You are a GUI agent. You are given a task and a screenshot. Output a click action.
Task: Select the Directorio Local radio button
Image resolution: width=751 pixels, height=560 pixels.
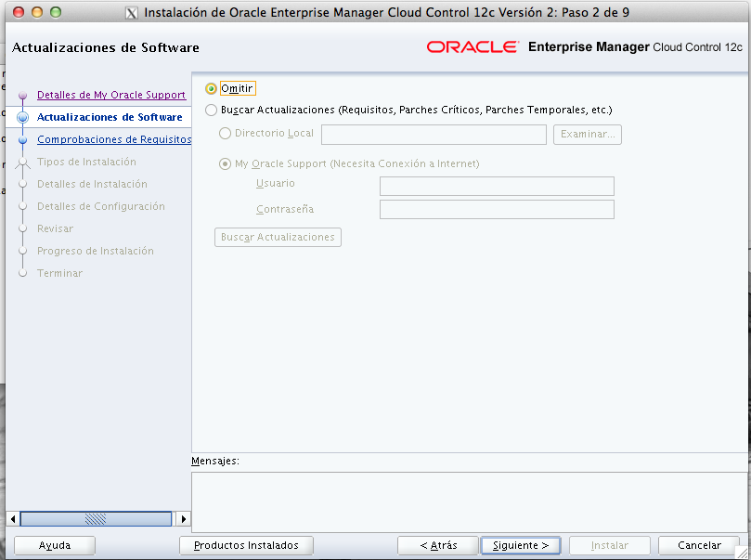click(x=226, y=134)
